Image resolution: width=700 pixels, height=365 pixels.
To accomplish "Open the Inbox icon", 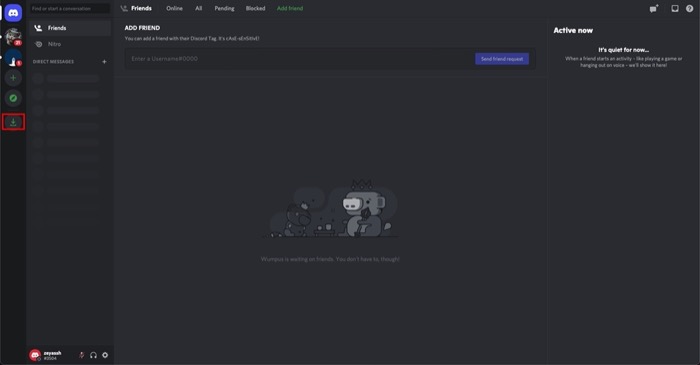I will click(x=675, y=8).
